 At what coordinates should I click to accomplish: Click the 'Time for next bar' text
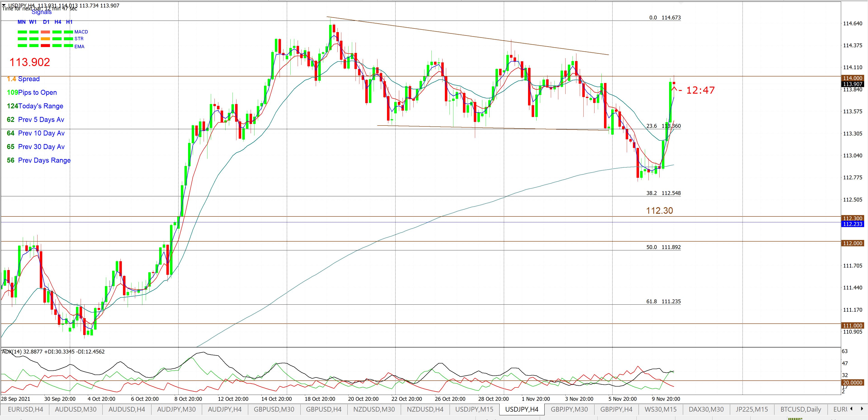pos(39,9)
